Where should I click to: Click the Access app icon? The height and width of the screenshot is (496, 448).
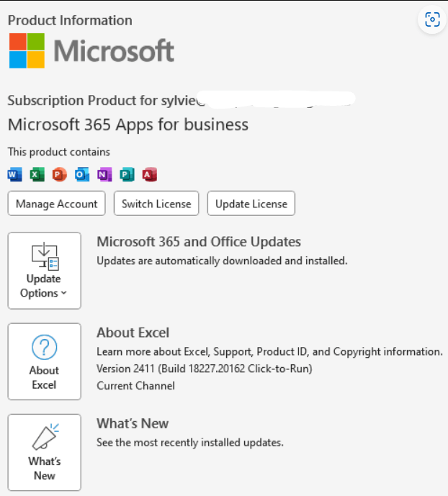click(x=150, y=174)
